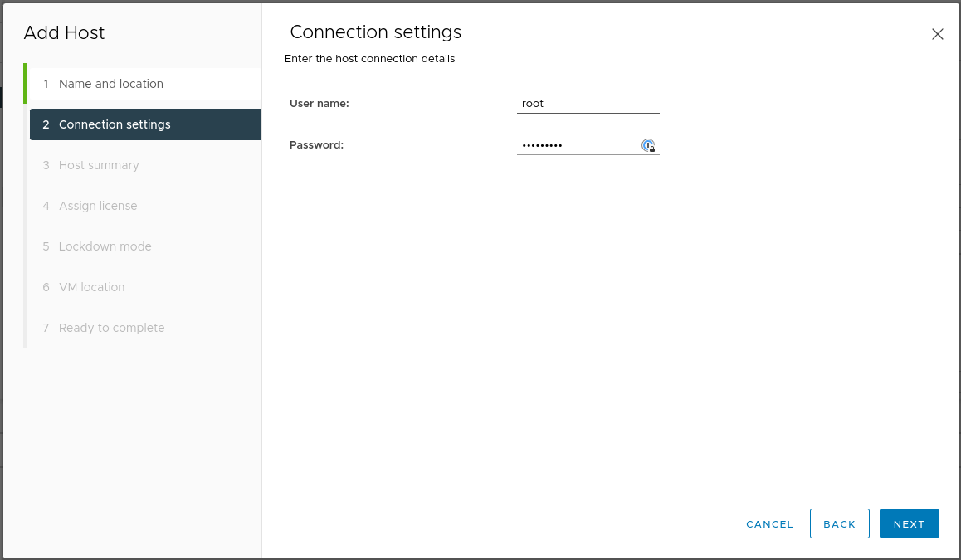
Task: Click the green completed-step marker bar
Action: [x=25, y=83]
